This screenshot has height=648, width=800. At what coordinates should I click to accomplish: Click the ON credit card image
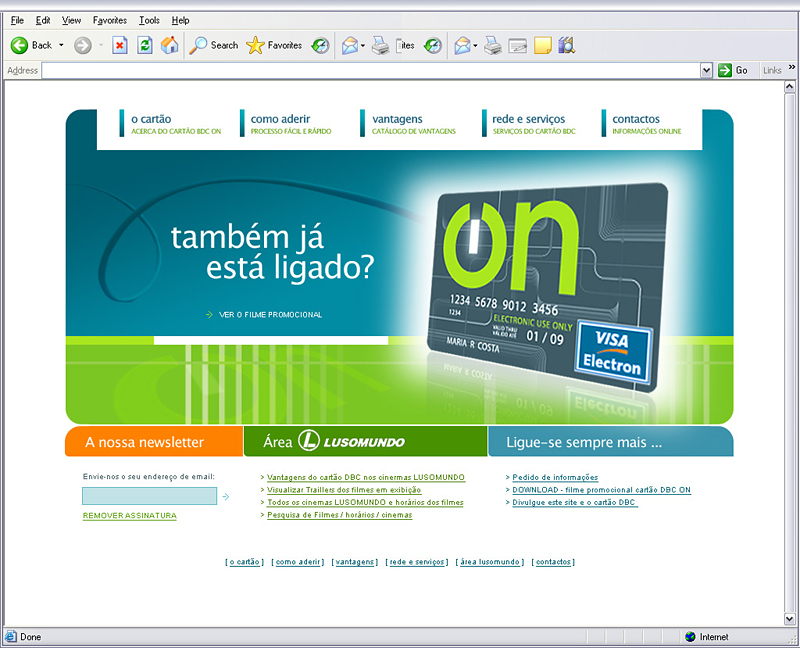[x=547, y=287]
